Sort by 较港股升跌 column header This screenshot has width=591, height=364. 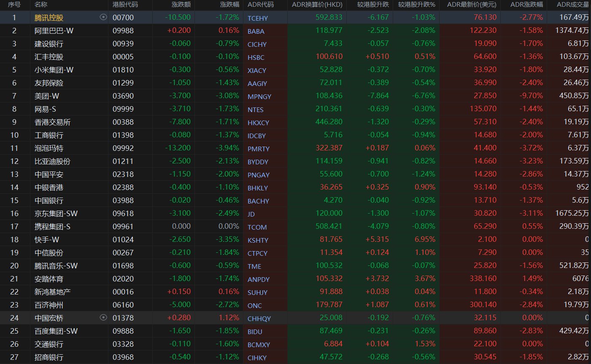point(373,5)
